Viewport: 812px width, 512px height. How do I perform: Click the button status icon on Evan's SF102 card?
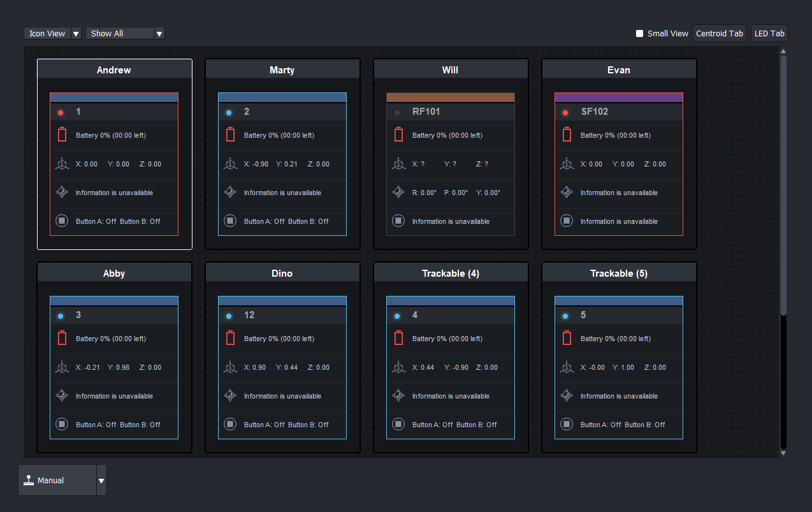567,221
